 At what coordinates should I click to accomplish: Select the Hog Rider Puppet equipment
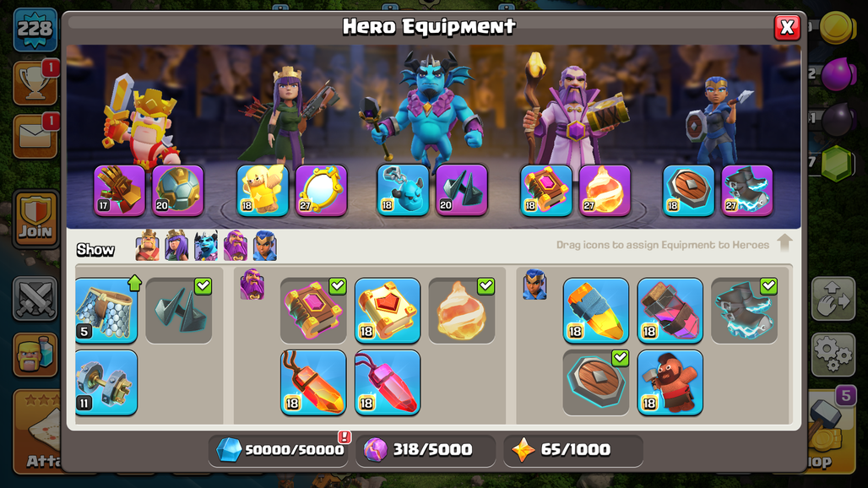670,382
